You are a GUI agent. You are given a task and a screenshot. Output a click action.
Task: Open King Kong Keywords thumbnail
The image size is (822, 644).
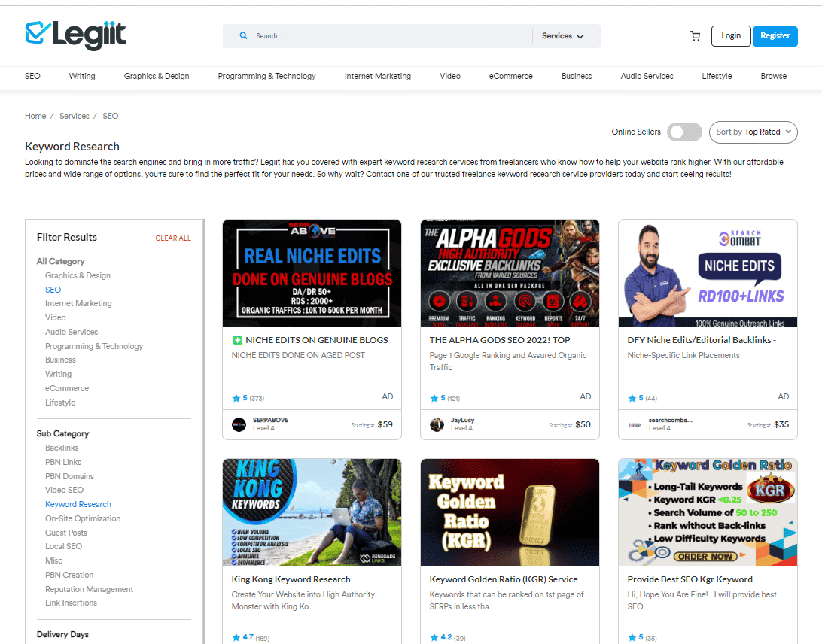click(312, 512)
